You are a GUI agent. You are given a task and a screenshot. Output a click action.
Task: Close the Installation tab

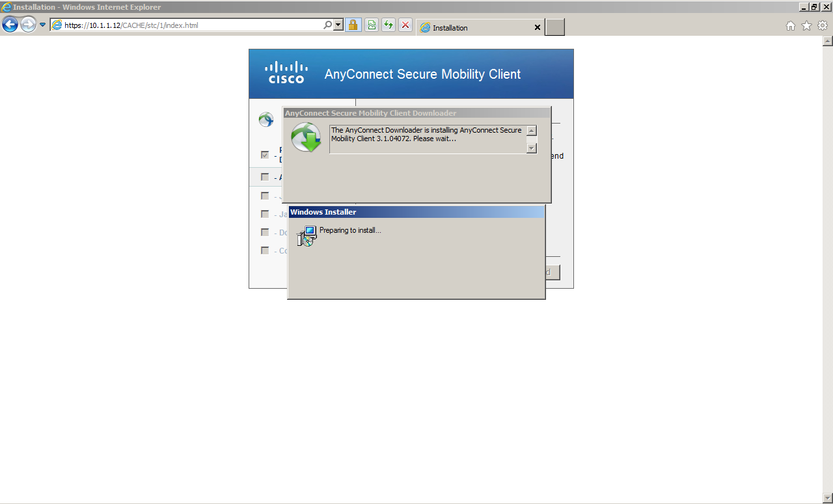coord(537,27)
